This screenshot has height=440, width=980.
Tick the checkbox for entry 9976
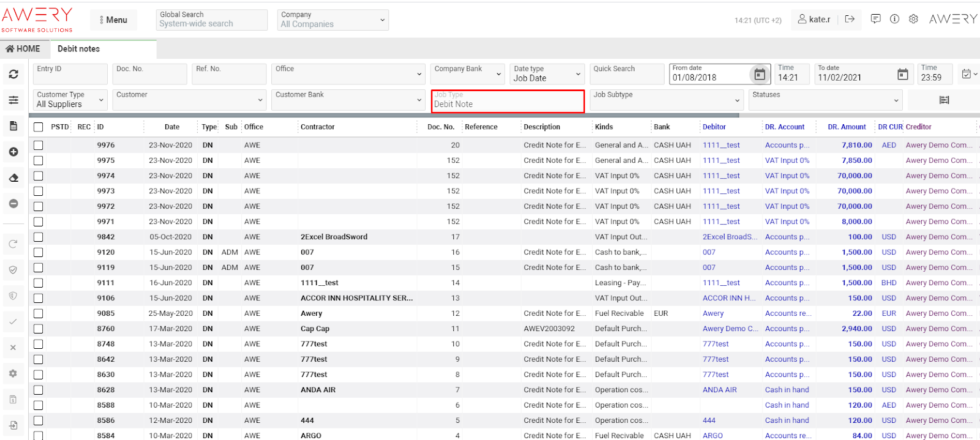pos(39,145)
